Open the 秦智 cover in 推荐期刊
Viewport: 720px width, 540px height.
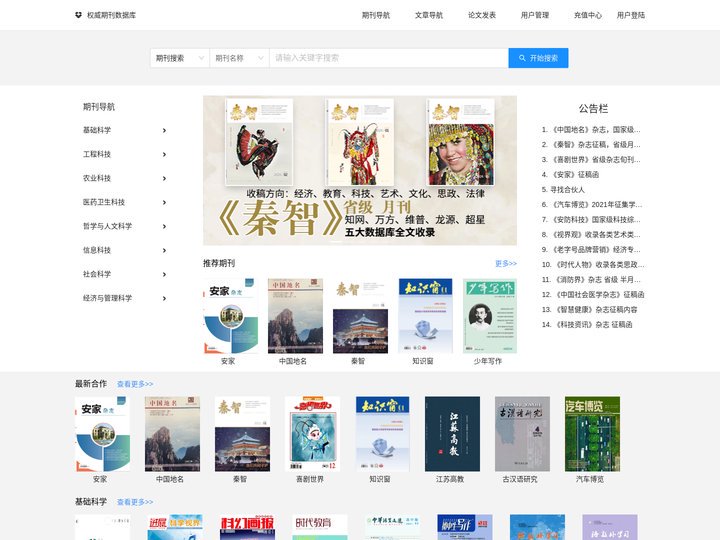point(360,316)
